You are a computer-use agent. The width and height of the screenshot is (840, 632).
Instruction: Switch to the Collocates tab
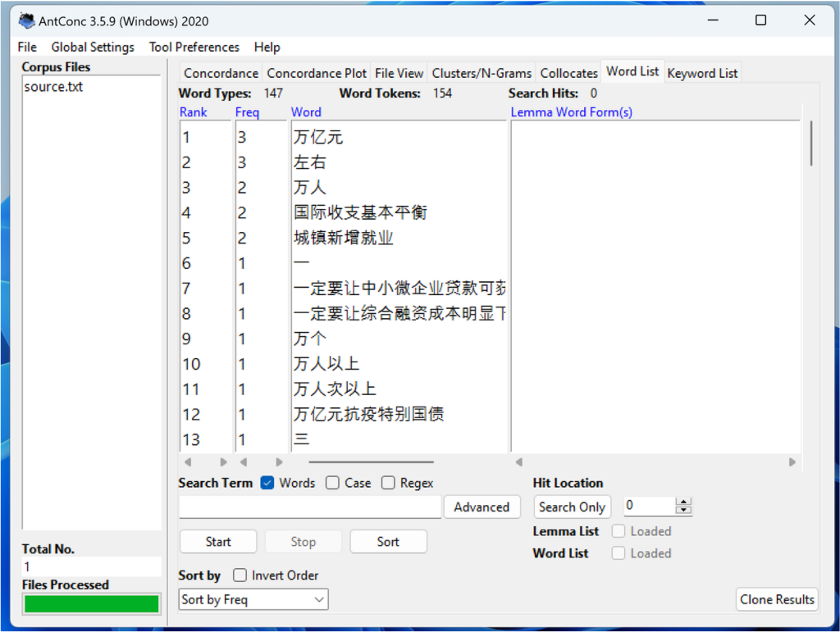[568, 73]
